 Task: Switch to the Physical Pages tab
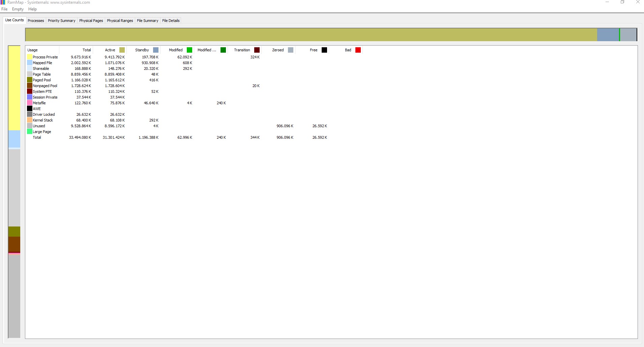91,21
